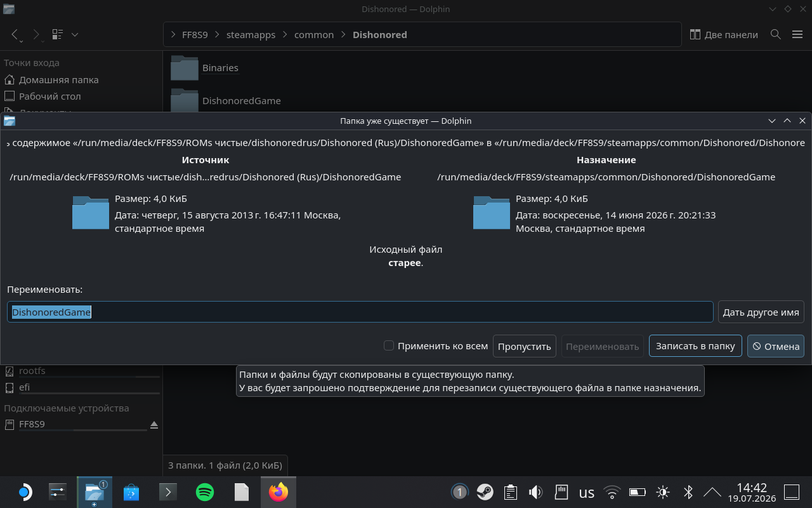The width and height of the screenshot is (812, 508).
Task: Open the application launcher on the taskbar
Action: pyautogui.click(x=23, y=492)
